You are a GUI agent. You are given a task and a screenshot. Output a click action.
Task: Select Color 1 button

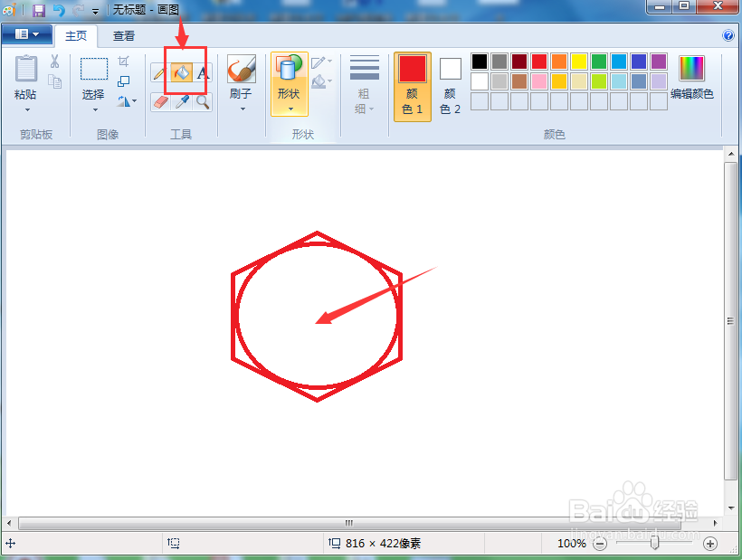(412, 87)
